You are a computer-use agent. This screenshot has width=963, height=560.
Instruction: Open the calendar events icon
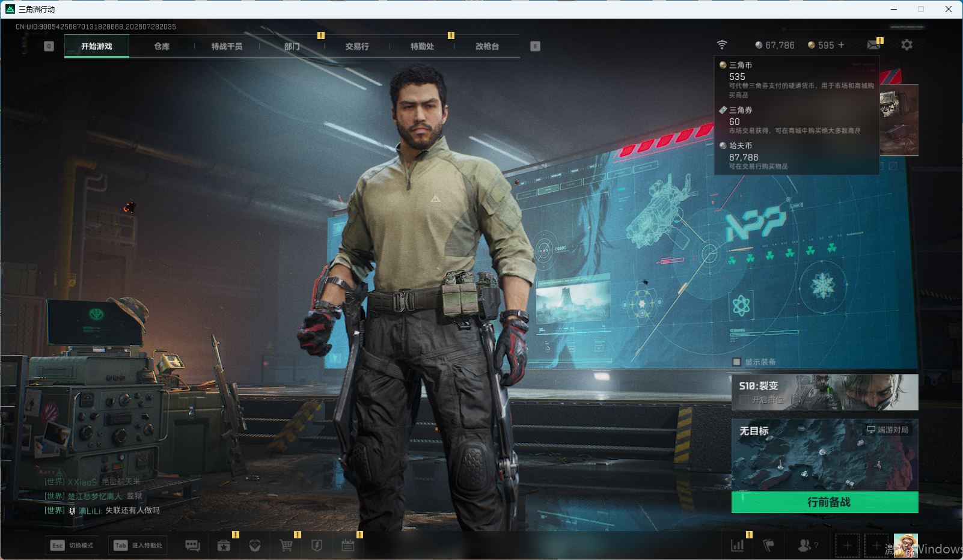348,546
